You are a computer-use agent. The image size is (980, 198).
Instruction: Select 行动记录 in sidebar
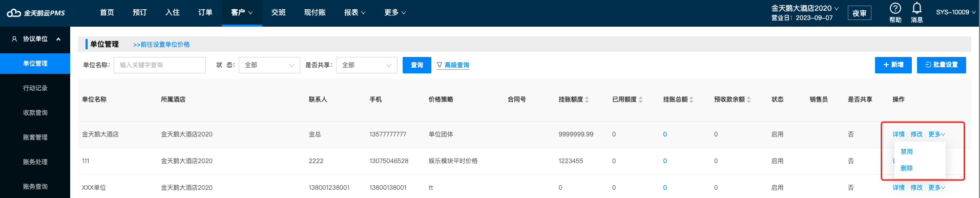pyautogui.click(x=35, y=88)
